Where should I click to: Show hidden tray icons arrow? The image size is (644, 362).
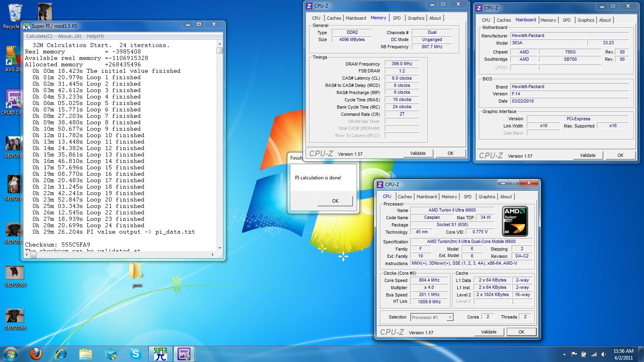pos(565,354)
